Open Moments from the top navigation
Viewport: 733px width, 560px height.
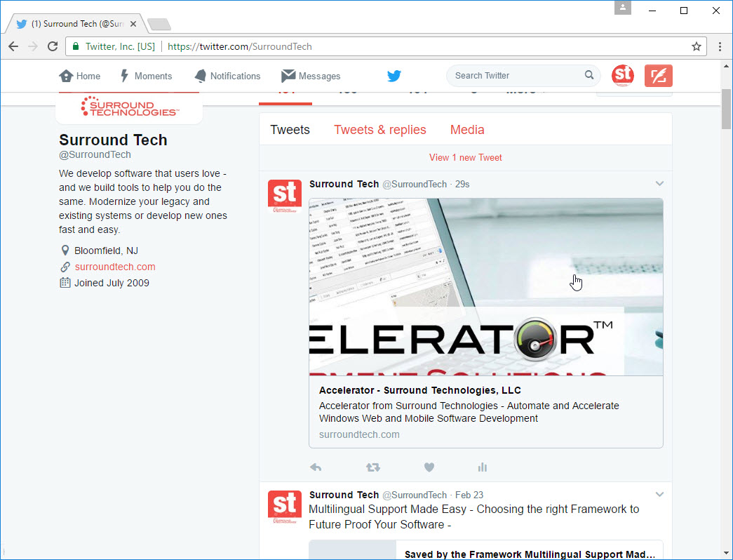pos(146,76)
